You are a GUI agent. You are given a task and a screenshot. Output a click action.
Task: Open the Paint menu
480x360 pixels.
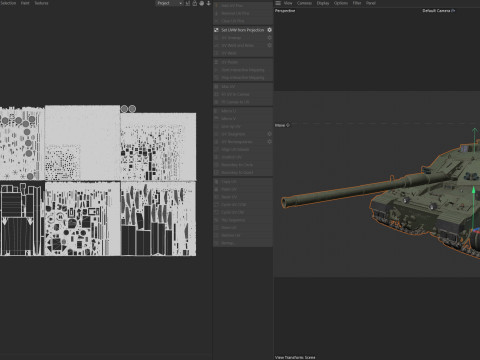pyautogui.click(x=25, y=3)
